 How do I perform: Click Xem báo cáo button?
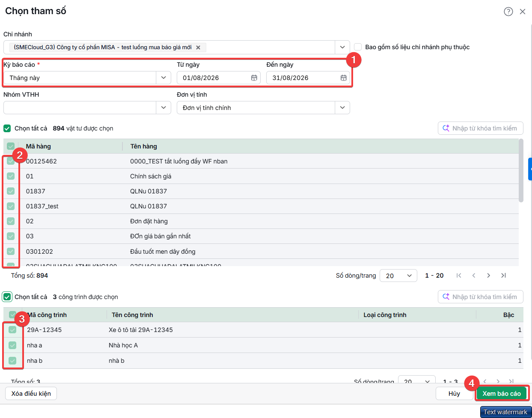click(x=502, y=394)
